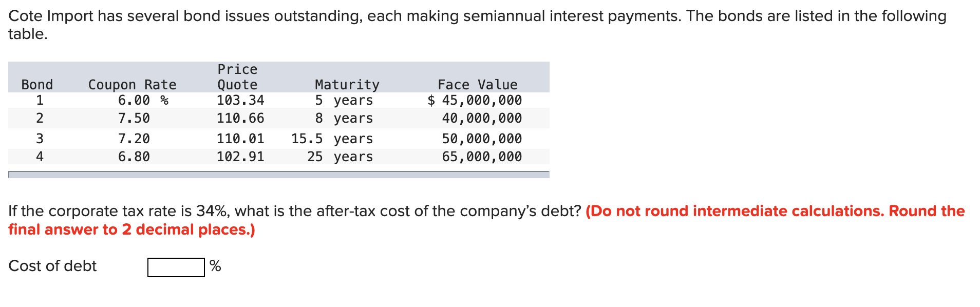The image size is (980, 307).
Task: Select the Coupon Rate column header
Action: [132, 84]
